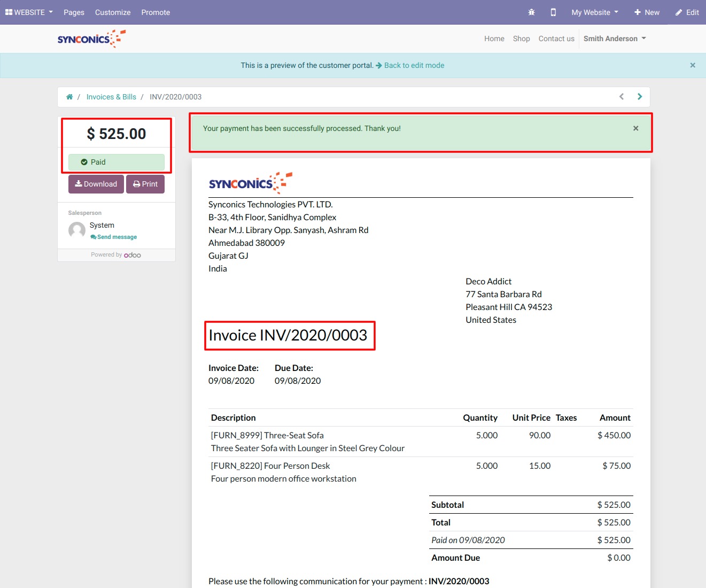Expand the My Website dropdown
Screen dimensions: 706x588
coord(594,12)
